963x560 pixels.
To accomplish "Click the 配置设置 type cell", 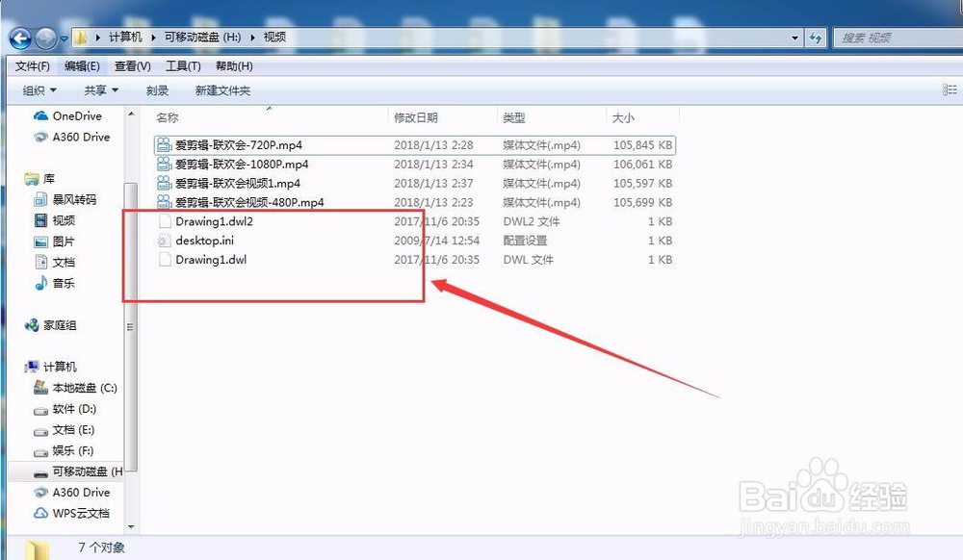I will (525, 240).
